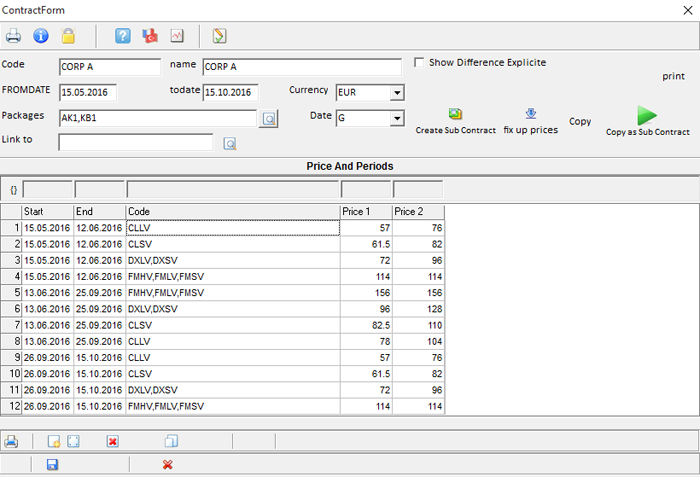Click the filter braces icon above grid
Image resolution: width=700 pixels, height=477 pixels.
pos(14,190)
